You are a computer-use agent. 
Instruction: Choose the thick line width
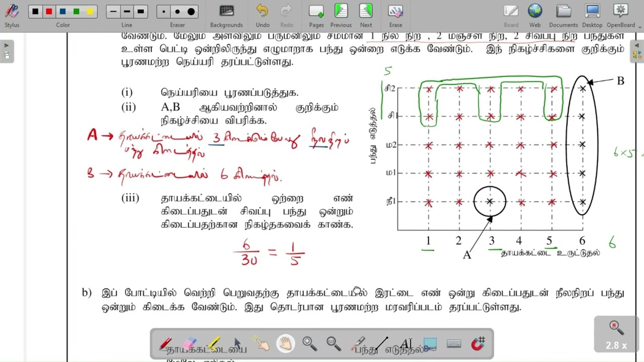pyautogui.click(x=140, y=12)
